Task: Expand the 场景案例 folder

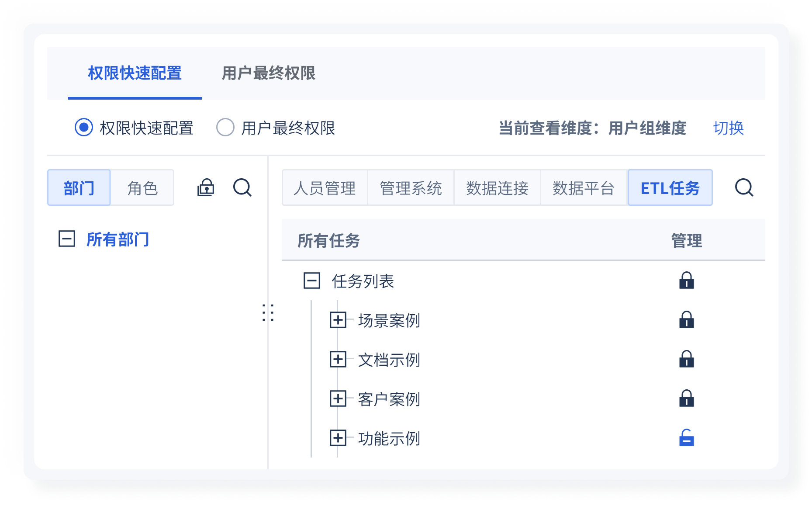Action: (338, 320)
